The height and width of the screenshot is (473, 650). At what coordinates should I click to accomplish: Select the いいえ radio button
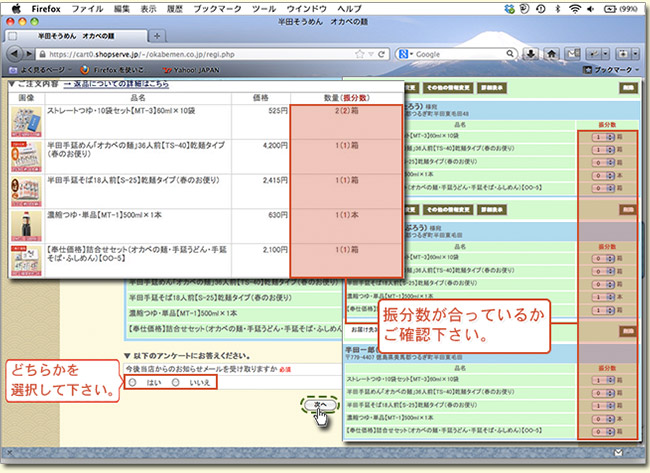click(x=176, y=381)
